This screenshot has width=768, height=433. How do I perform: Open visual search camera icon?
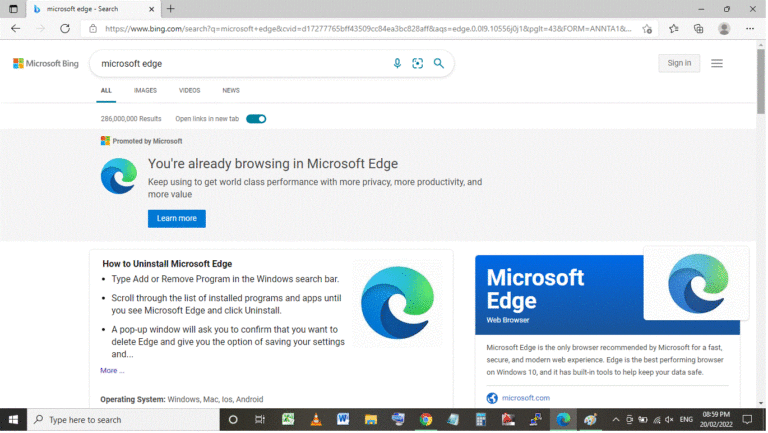coord(417,63)
